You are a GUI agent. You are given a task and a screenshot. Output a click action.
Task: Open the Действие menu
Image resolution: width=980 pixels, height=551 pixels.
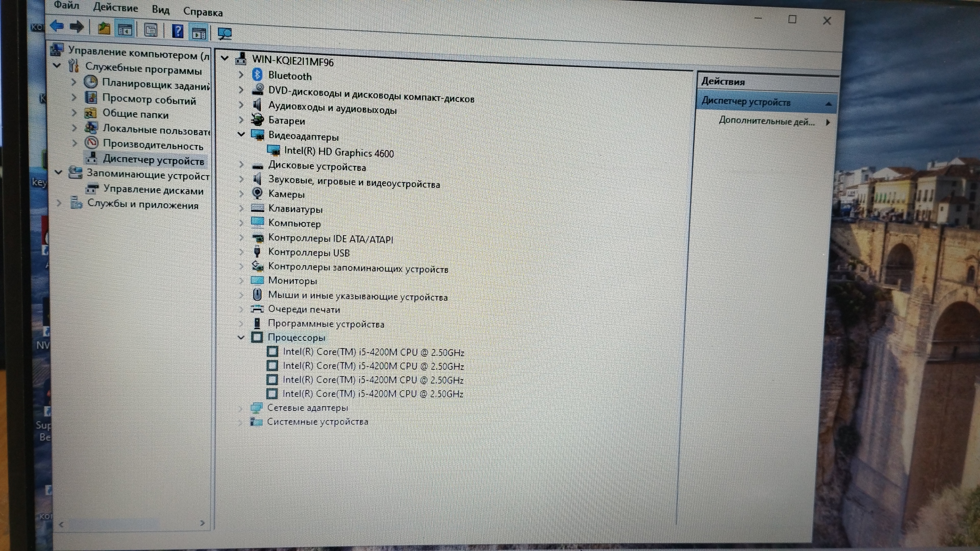coord(115,8)
